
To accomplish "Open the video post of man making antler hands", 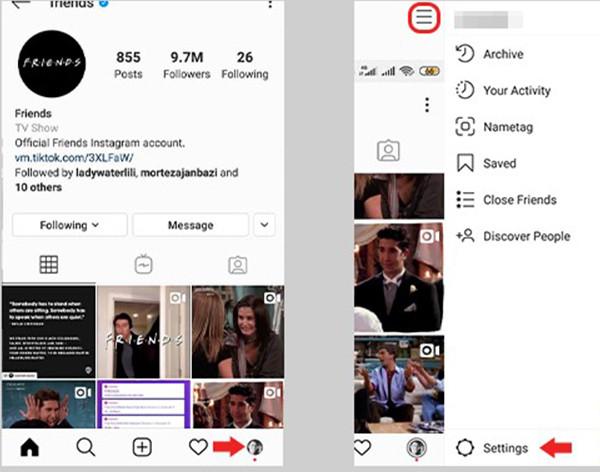I will 49,404.
